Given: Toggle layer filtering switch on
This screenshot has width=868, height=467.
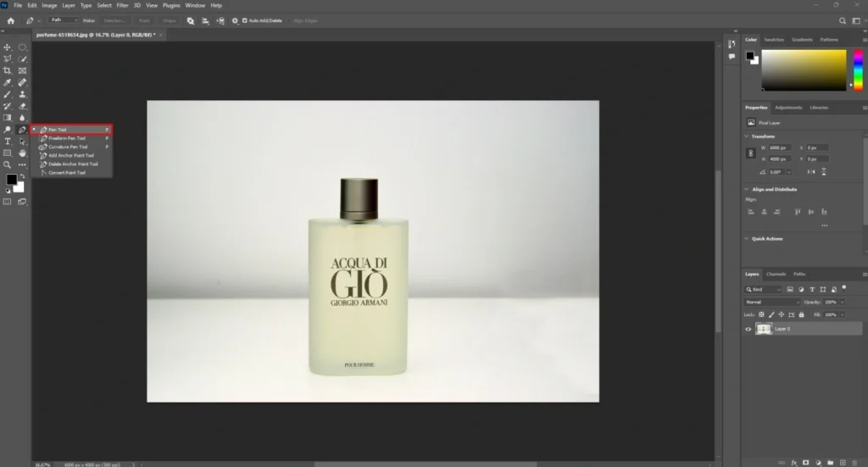Looking at the screenshot, I should pyautogui.click(x=844, y=287).
